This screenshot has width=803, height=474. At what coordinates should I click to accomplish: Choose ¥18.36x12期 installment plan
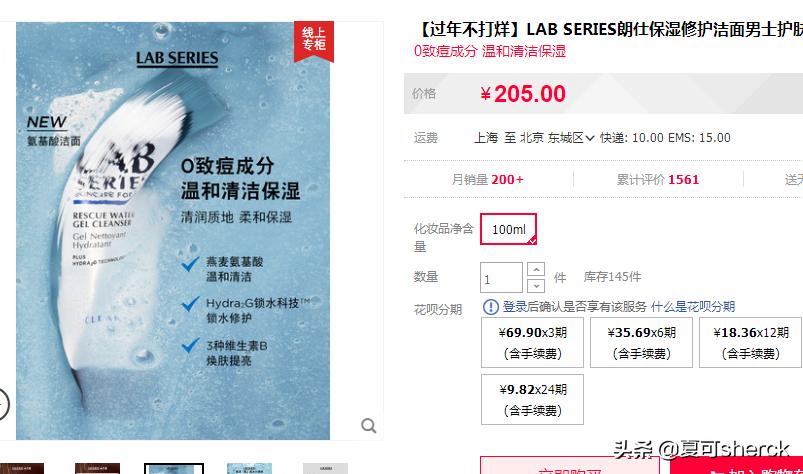pos(750,342)
